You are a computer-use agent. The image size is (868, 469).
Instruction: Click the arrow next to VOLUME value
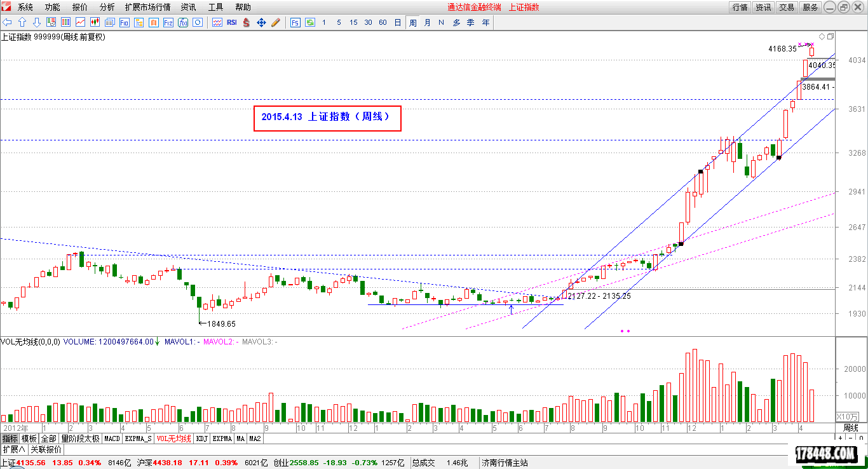coord(158,341)
